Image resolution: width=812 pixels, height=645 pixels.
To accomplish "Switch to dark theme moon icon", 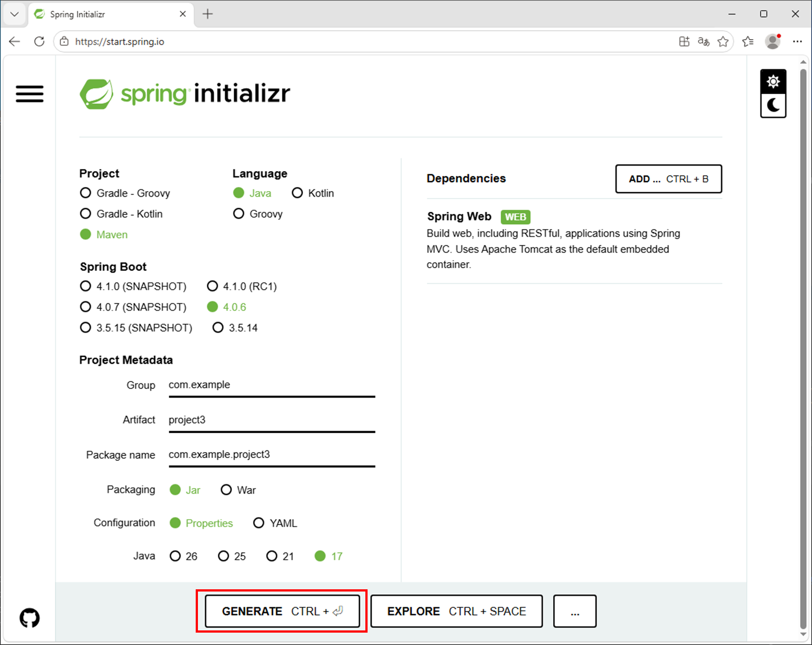I will 773,106.
